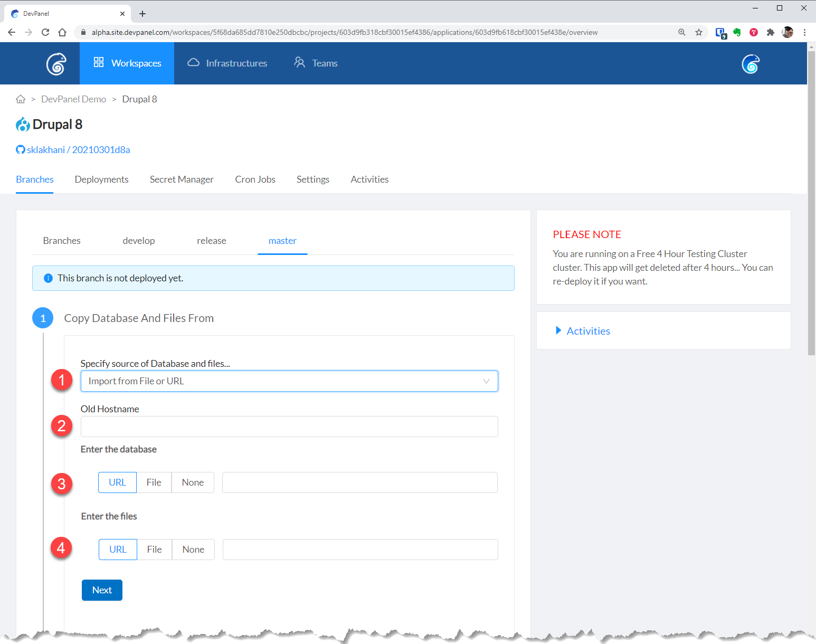
Task: Select File option for database source
Action: tap(154, 482)
